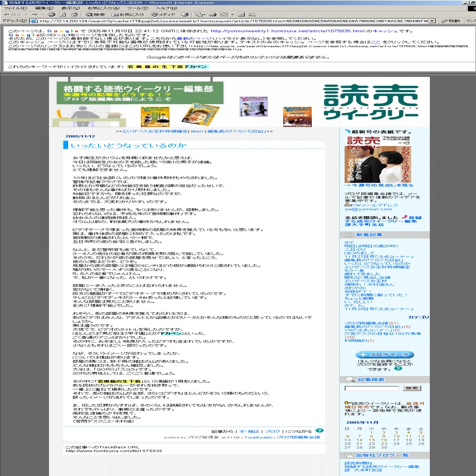
Task: Click the ＋ブログマーク button
Action: [x=384, y=355]
